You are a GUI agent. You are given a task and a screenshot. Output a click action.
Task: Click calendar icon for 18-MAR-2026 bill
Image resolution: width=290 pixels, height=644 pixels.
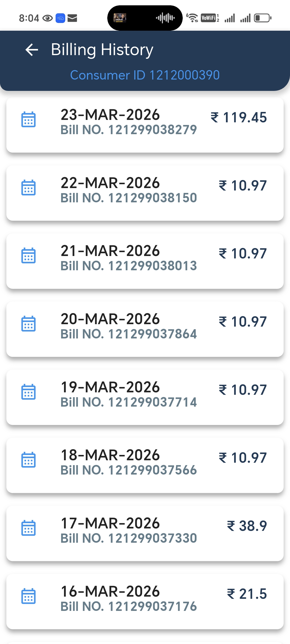click(x=29, y=460)
